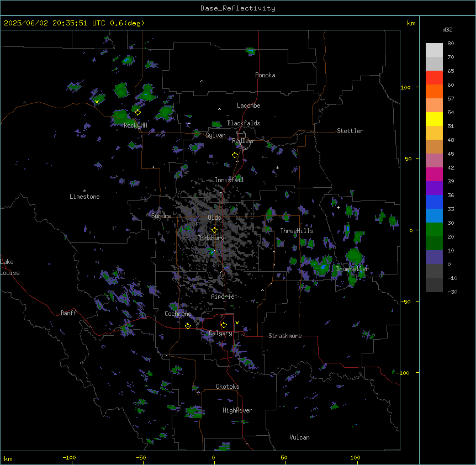Click the yellow V marker northwest of RockyMH
This screenshot has width=476, height=465.
click(x=97, y=102)
